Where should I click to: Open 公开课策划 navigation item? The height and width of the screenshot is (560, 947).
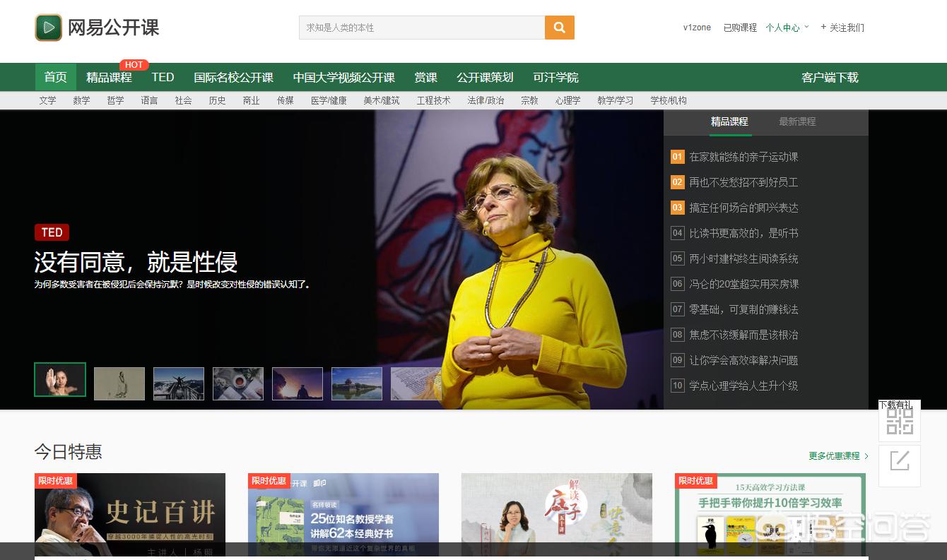tap(485, 77)
